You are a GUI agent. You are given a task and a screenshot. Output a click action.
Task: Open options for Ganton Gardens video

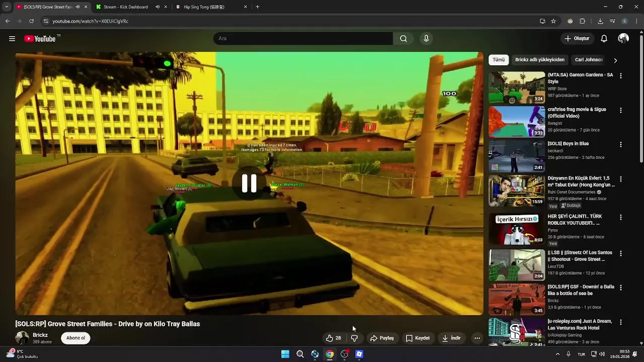(620, 76)
